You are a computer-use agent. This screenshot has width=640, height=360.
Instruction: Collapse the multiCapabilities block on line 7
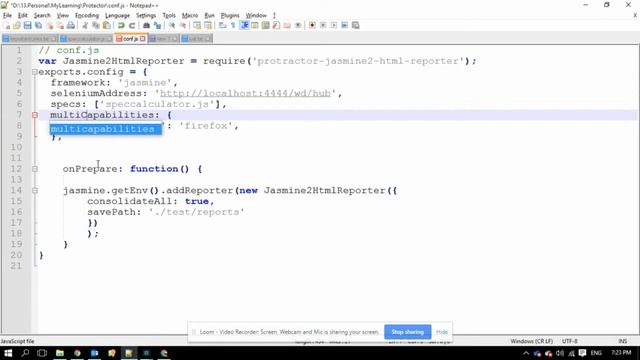pyautogui.click(x=35, y=115)
